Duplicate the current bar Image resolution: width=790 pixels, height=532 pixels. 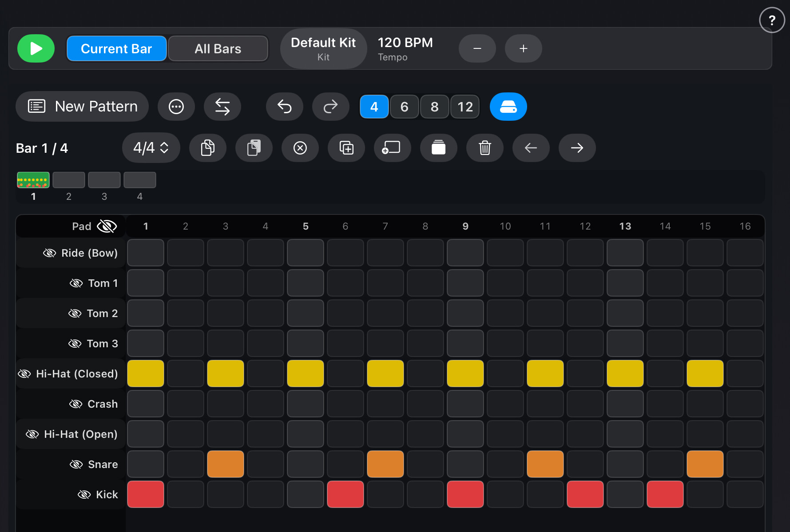click(x=346, y=148)
